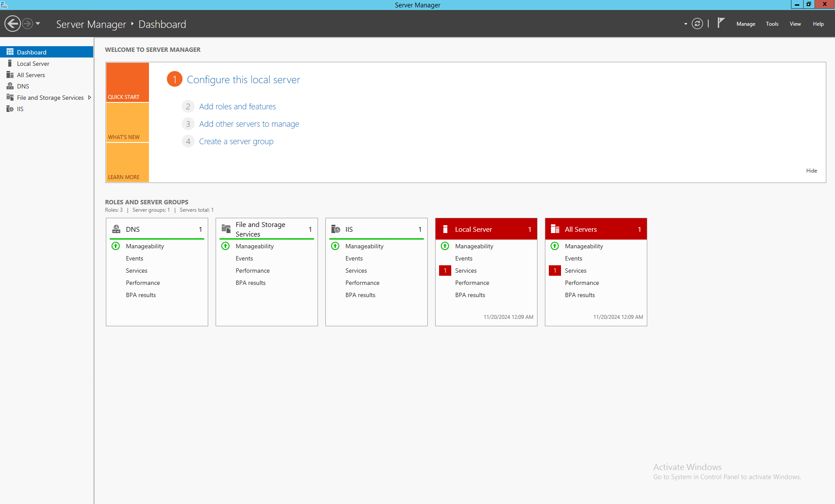
Task: Open the View menu
Action: click(x=795, y=24)
